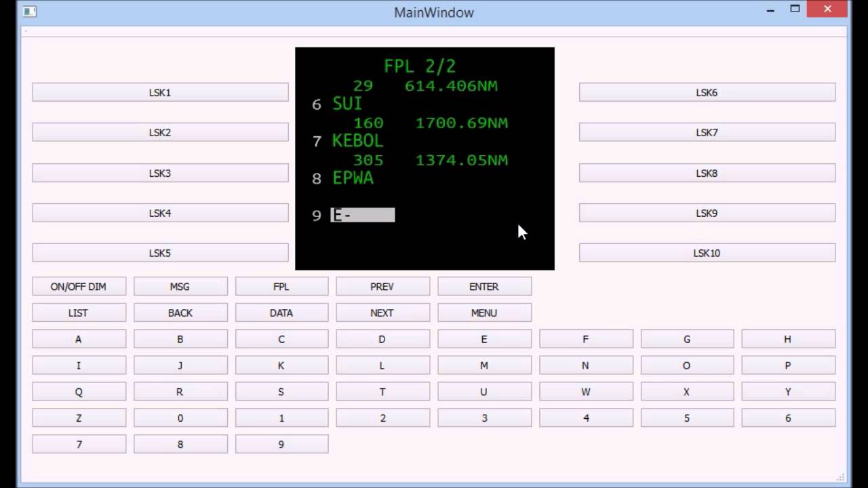Confirm entry with the ENTER button
The height and width of the screenshot is (488, 868).
484,287
